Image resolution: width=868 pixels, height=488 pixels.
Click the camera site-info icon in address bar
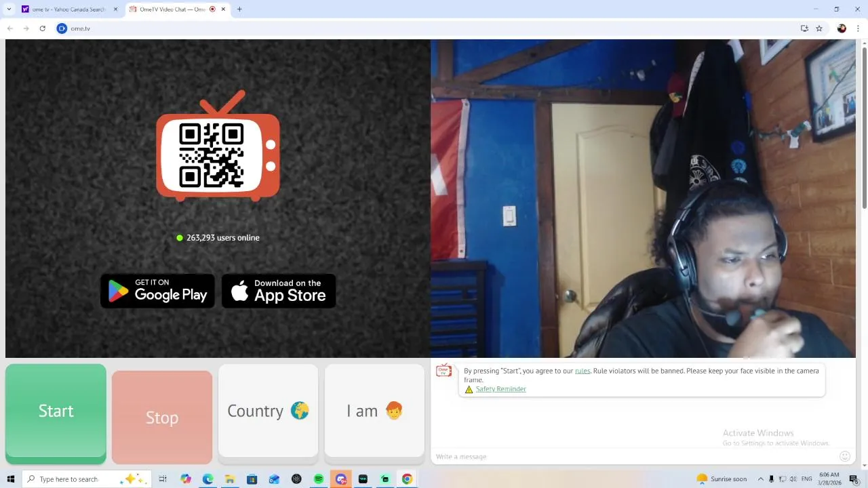(x=62, y=28)
